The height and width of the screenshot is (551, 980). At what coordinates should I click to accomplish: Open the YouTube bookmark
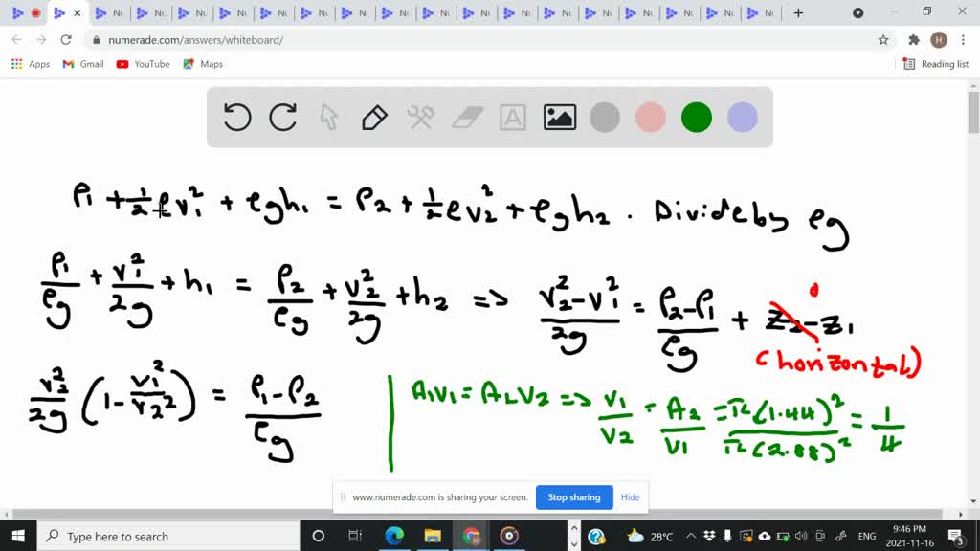(143, 64)
